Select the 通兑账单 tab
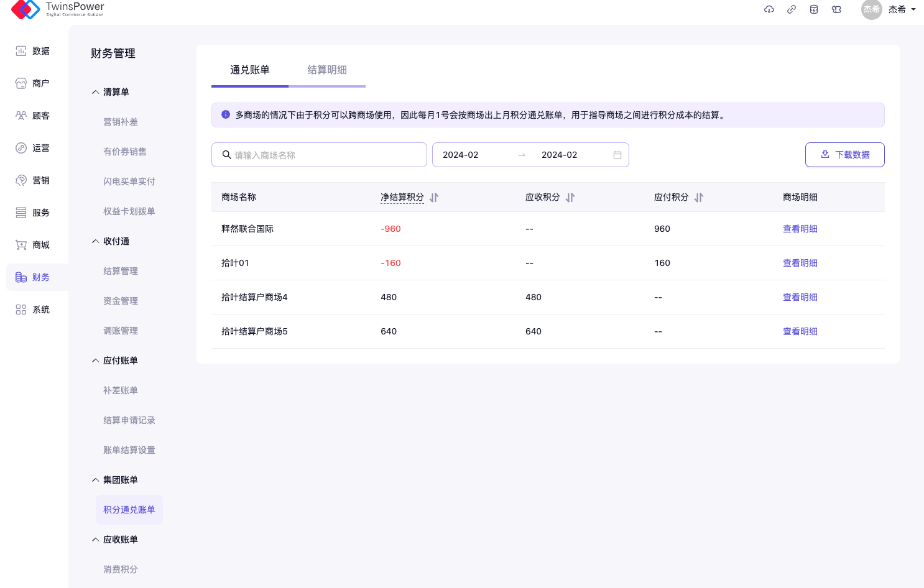The image size is (924, 588). [250, 70]
